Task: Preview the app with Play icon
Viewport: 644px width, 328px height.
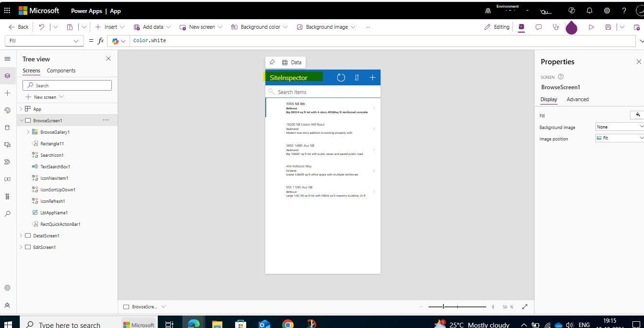Action: (591, 27)
